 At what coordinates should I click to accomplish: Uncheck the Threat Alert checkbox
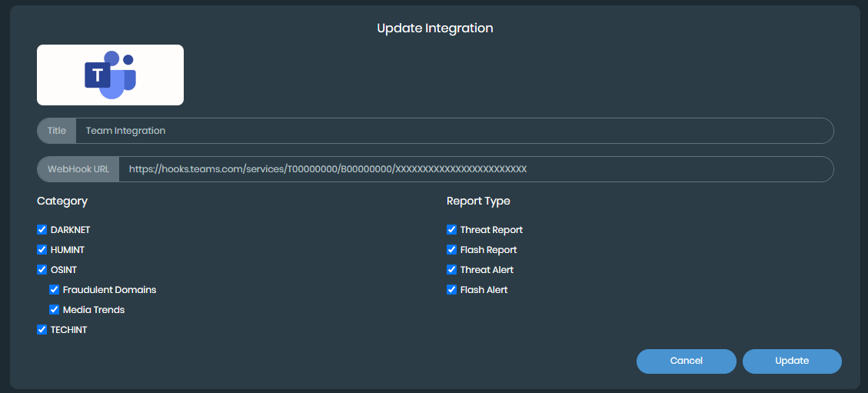(452, 270)
